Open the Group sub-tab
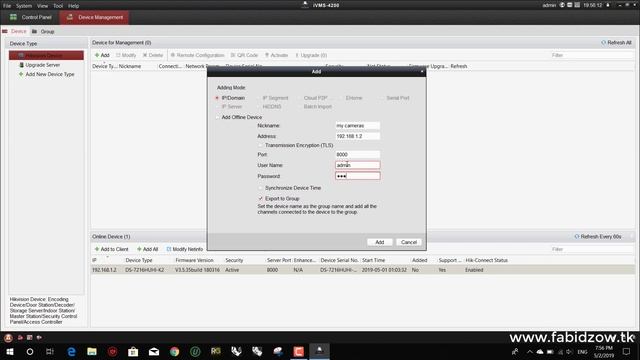This screenshot has height=360, width=640. point(43,31)
